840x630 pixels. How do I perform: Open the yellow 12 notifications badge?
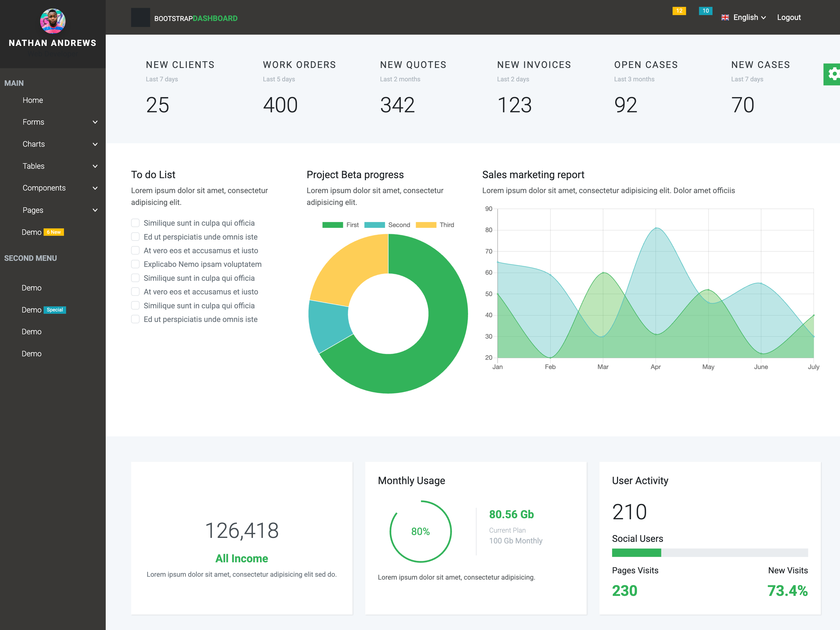coord(679,11)
